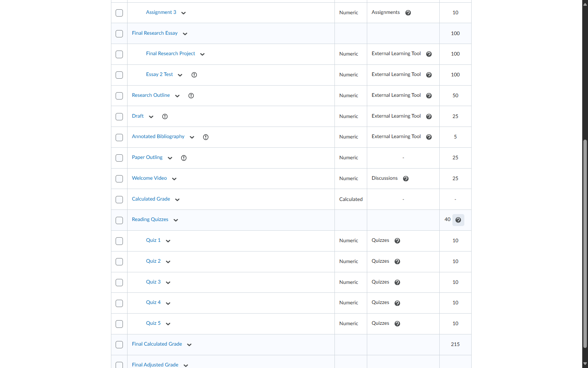This screenshot has height=368, width=588.
Task: Click the scrollbar down arrow
Action: [585, 364]
